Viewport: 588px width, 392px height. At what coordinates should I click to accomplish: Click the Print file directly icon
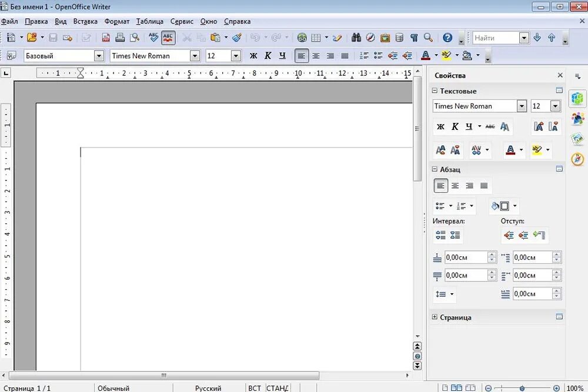coord(120,37)
